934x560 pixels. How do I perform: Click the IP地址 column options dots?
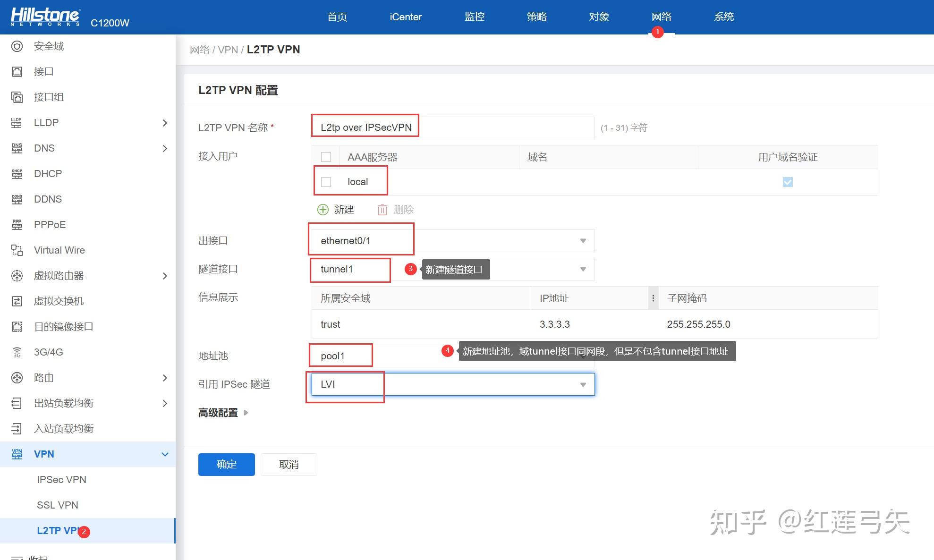click(x=653, y=298)
